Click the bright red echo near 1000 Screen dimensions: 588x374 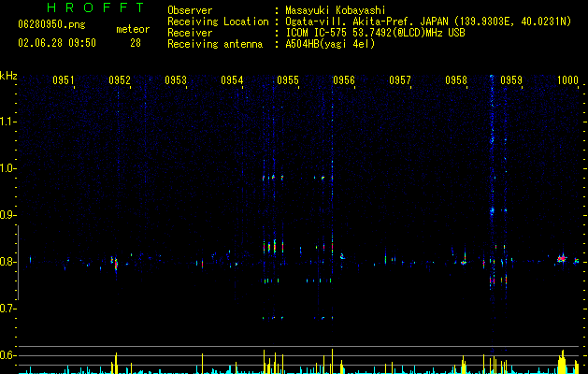[x=562, y=258]
